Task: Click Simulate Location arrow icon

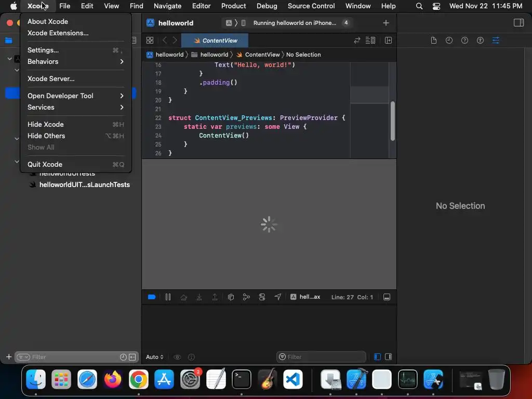Action: point(277,297)
